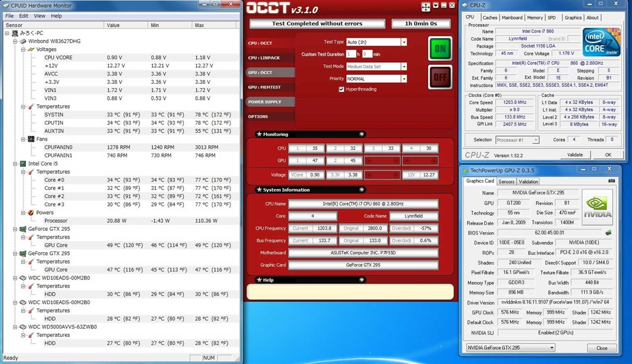632x364 pixels.
Task: Click the Intel Core i7 logo in CPU-Z
Action: pos(601,42)
